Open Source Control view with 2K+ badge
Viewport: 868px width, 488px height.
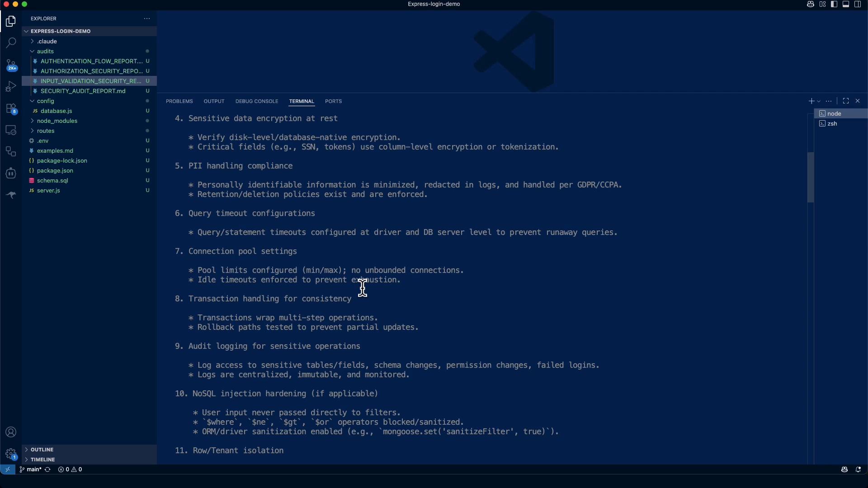11,65
